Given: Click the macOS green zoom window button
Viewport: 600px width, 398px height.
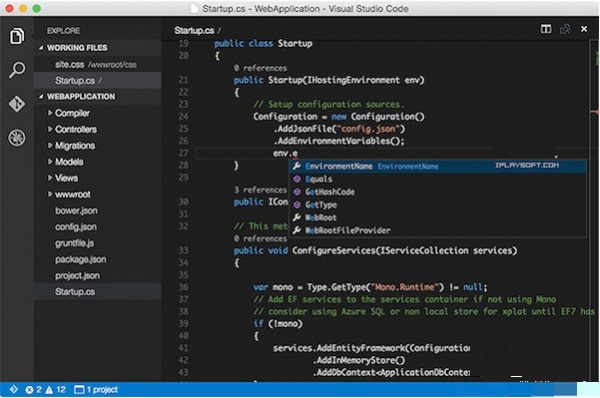Looking at the screenshot, I should 36,8.
